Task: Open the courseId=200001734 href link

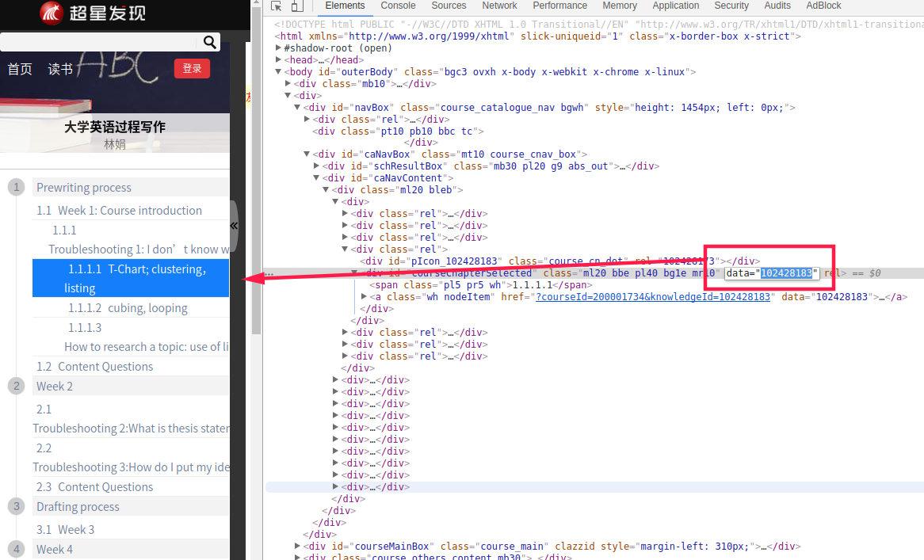Action: tap(652, 297)
